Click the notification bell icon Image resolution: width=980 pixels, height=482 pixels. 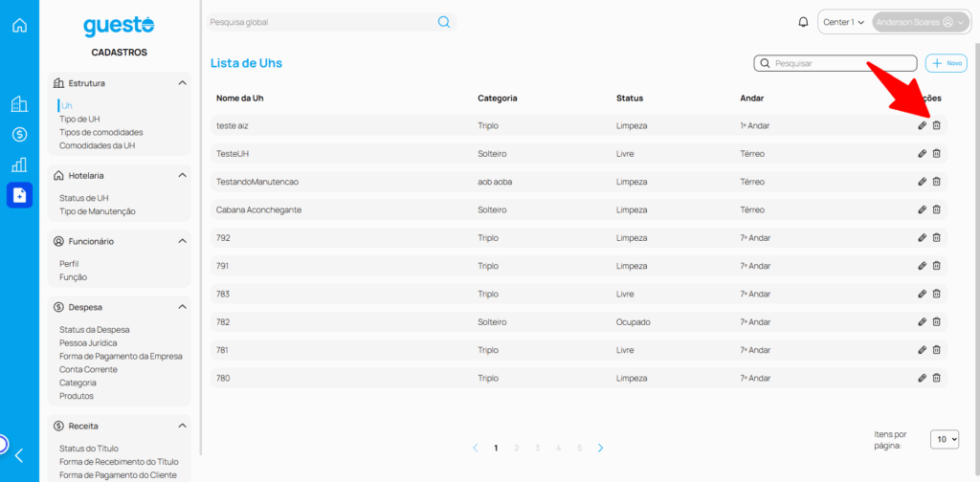803,22
